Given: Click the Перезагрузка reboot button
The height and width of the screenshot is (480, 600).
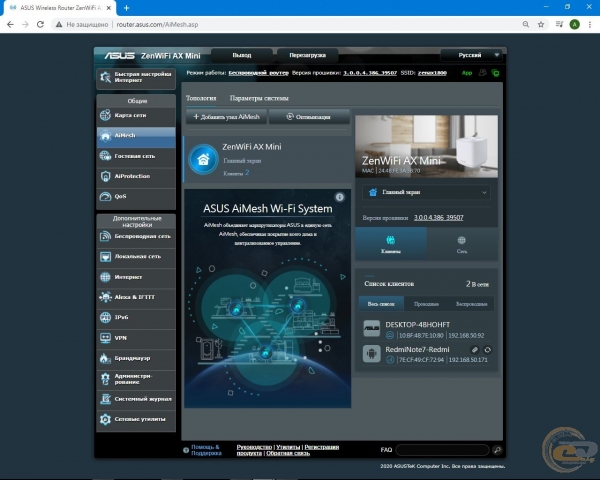Looking at the screenshot, I should (308, 55).
